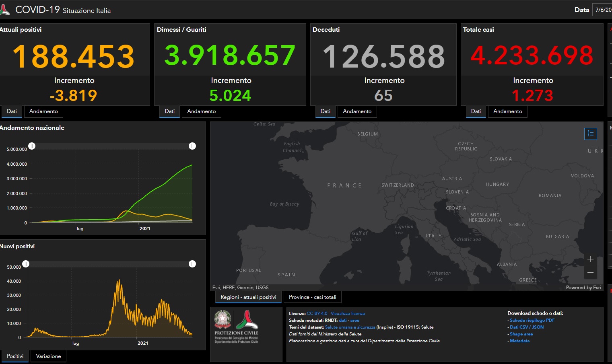Viewport: 612px width, 364px height.
Task: Open the map legend icon
Action: (x=590, y=134)
